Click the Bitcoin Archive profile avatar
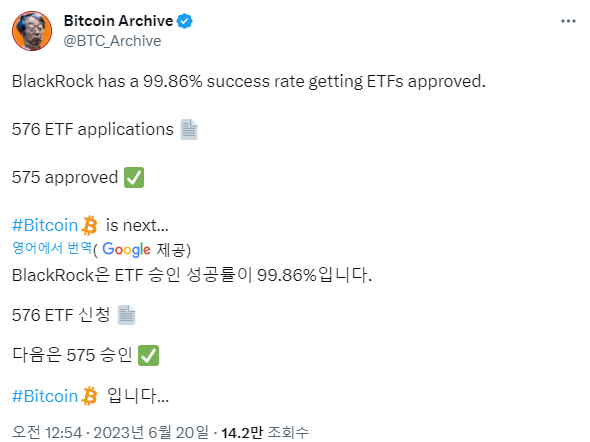The width and height of the screenshot is (590, 442). pos(32,31)
